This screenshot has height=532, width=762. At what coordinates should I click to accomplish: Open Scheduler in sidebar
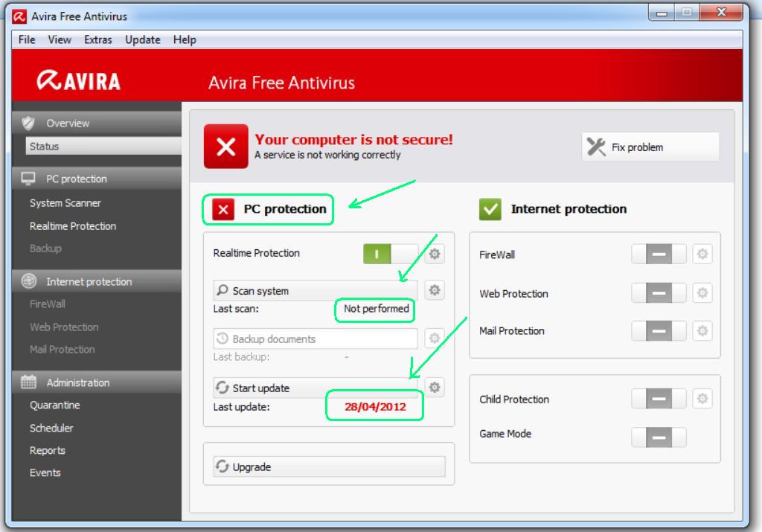click(51, 428)
